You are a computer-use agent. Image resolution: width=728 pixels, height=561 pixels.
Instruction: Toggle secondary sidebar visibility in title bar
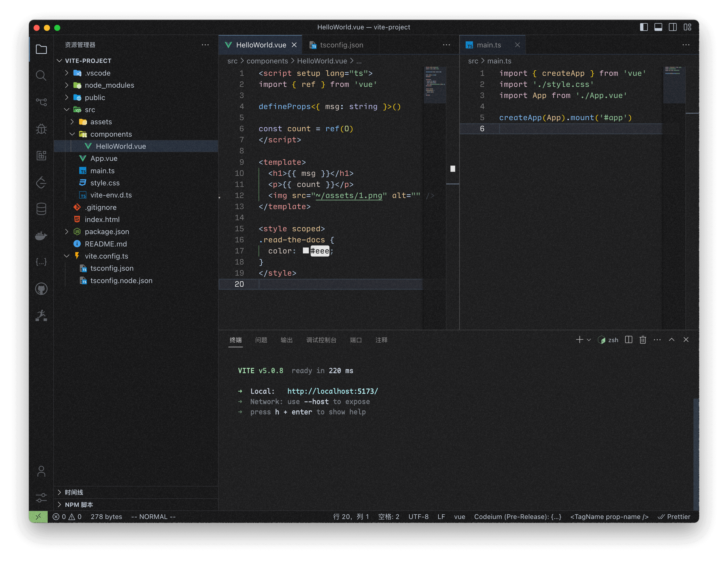coord(673,27)
